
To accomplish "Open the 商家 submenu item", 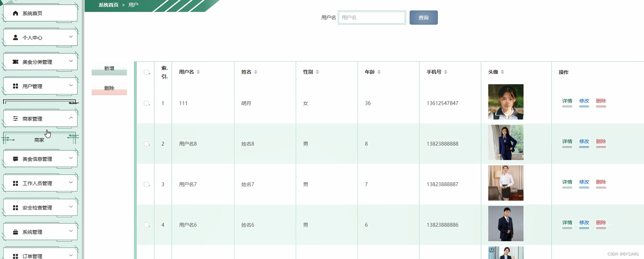I will coord(39,140).
